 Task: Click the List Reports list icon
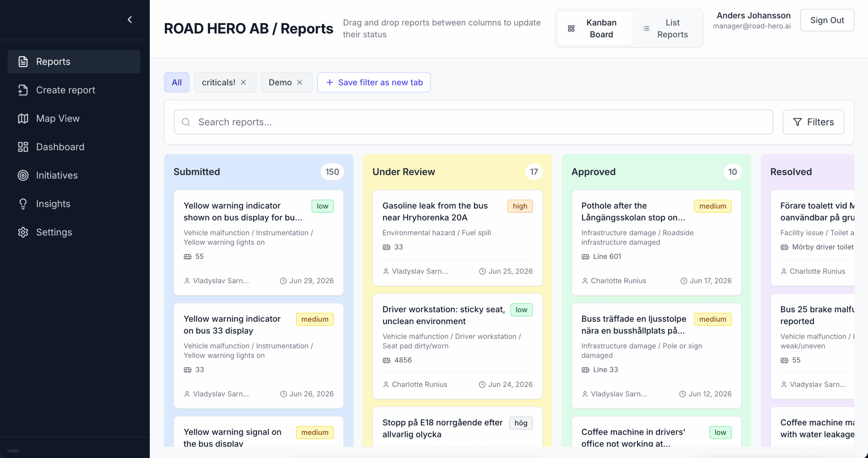point(646,28)
